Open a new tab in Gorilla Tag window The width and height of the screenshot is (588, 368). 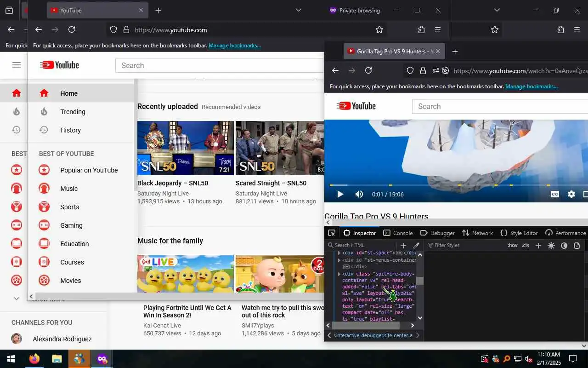[x=455, y=51]
